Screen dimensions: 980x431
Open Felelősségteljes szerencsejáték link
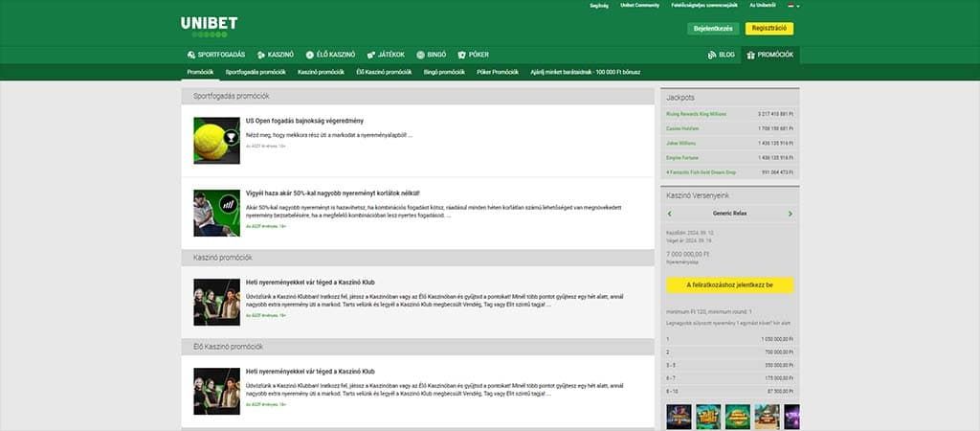coord(704,5)
